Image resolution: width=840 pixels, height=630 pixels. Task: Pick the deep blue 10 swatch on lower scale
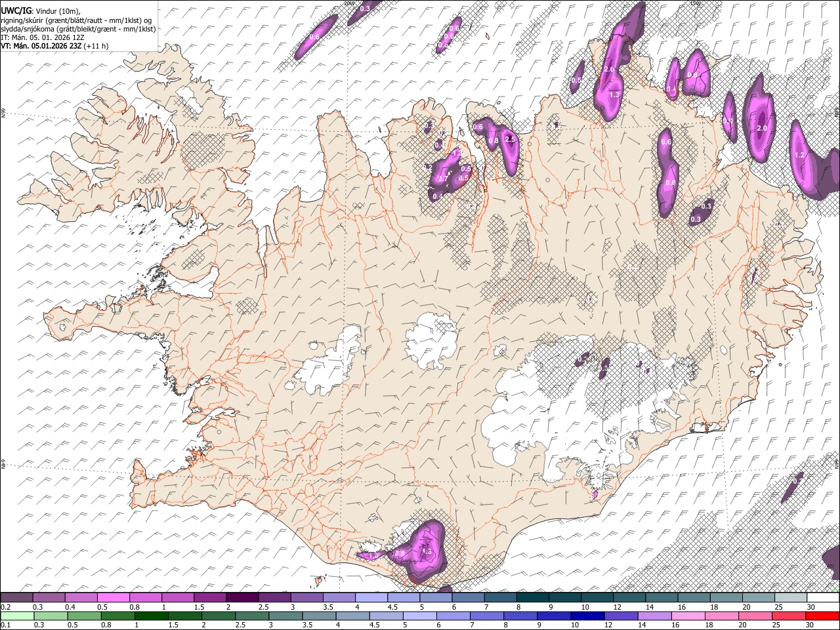pyautogui.click(x=586, y=616)
